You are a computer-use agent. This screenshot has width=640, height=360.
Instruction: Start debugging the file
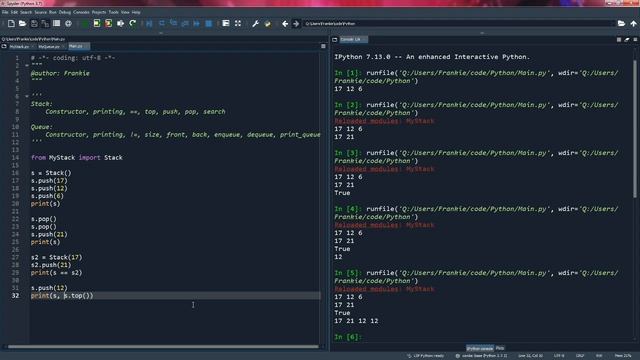pos(149,24)
